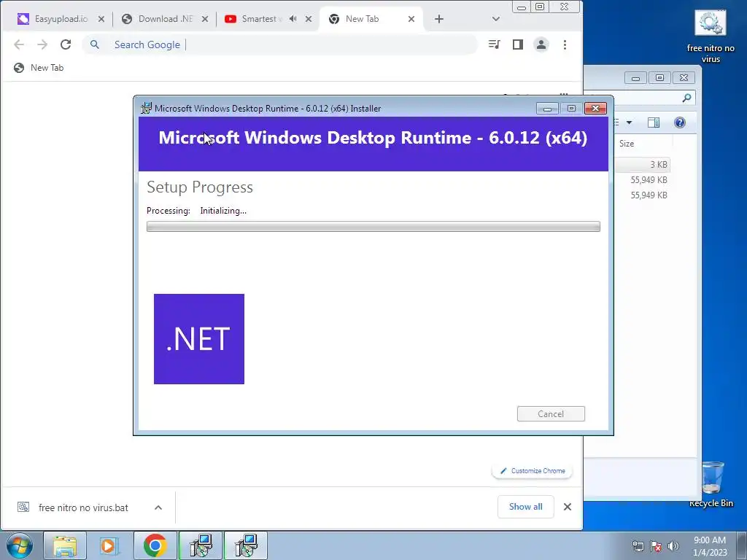Image resolution: width=747 pixels, height=560 pixels.
Task: Minimize the .NET installer window
Action: coord(547,109)
